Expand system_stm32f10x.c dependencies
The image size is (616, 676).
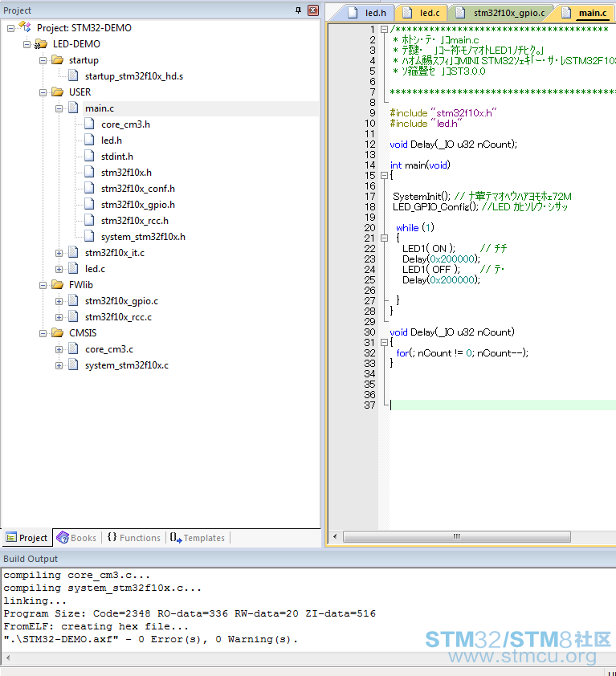coord(59,365)
